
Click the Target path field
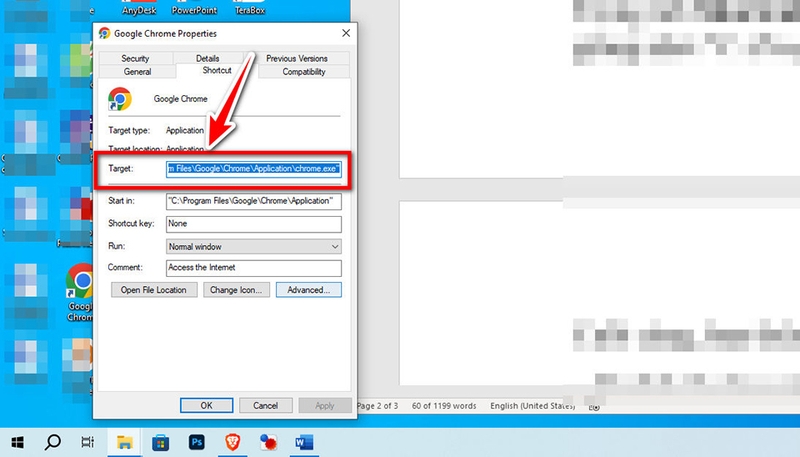[x=254, y=169]
